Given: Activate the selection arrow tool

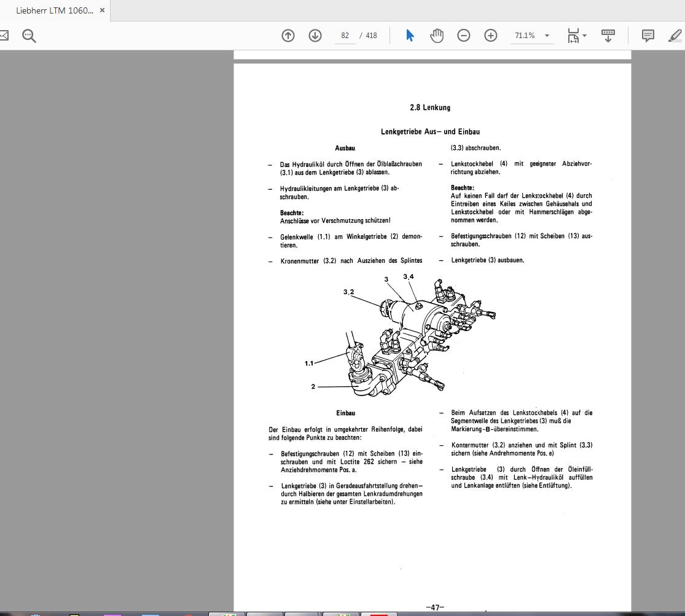Looking at the screenshot, I should pos(410,36).
